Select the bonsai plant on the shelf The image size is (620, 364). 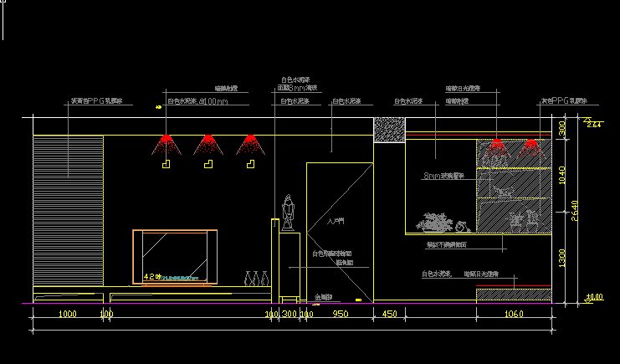tap(434, 223)
